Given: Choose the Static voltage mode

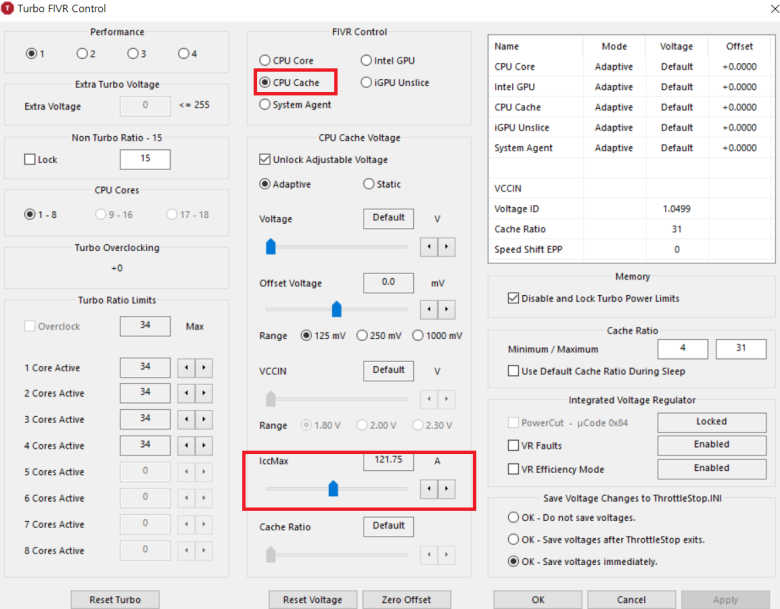Looking at the screenshot, I should [x=369, y=184].
